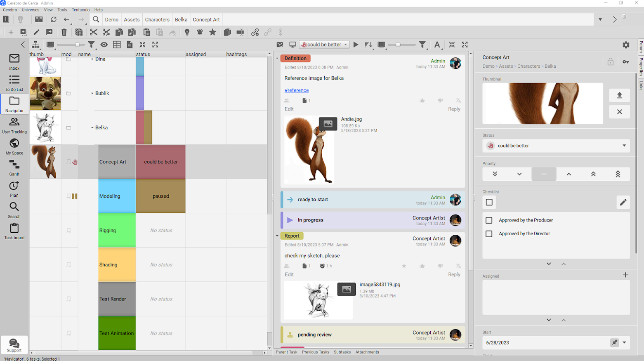
Task: Open the properties settings gear
Action: [x=626, y=45]
